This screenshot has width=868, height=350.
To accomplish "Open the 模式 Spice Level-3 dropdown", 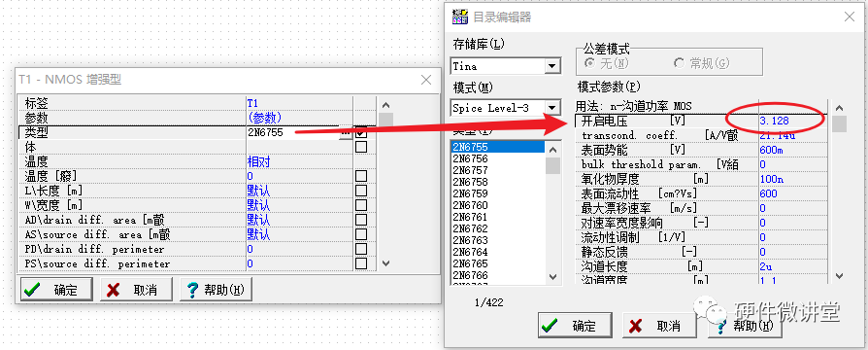I will coord(551,108).
